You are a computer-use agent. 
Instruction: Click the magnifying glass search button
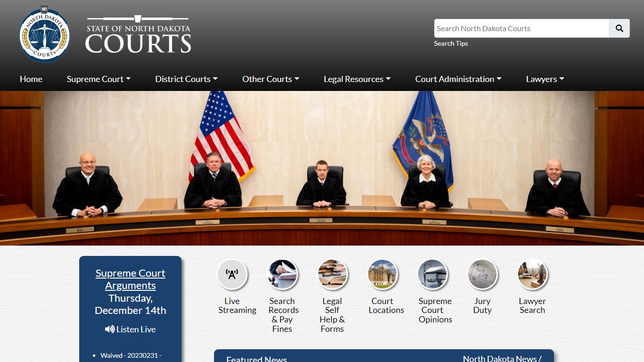(619, 28)
